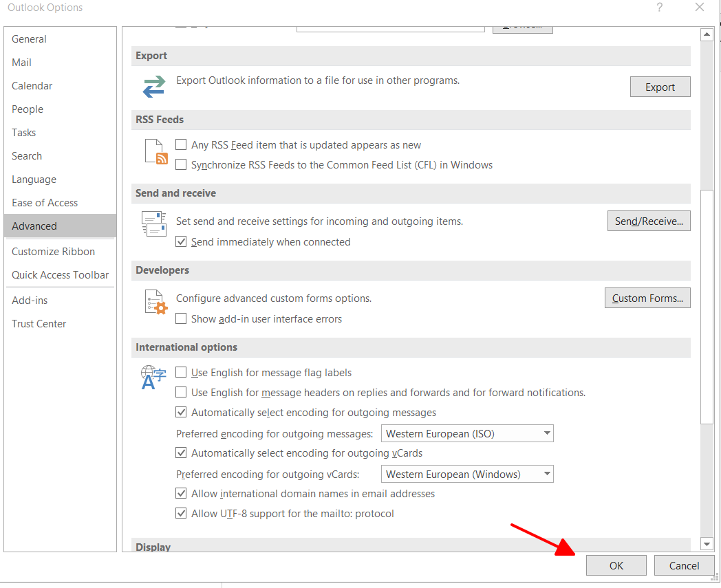Click the Custom Forms... button
Viewport: 721px width, 588px height.
coord(647,298)
